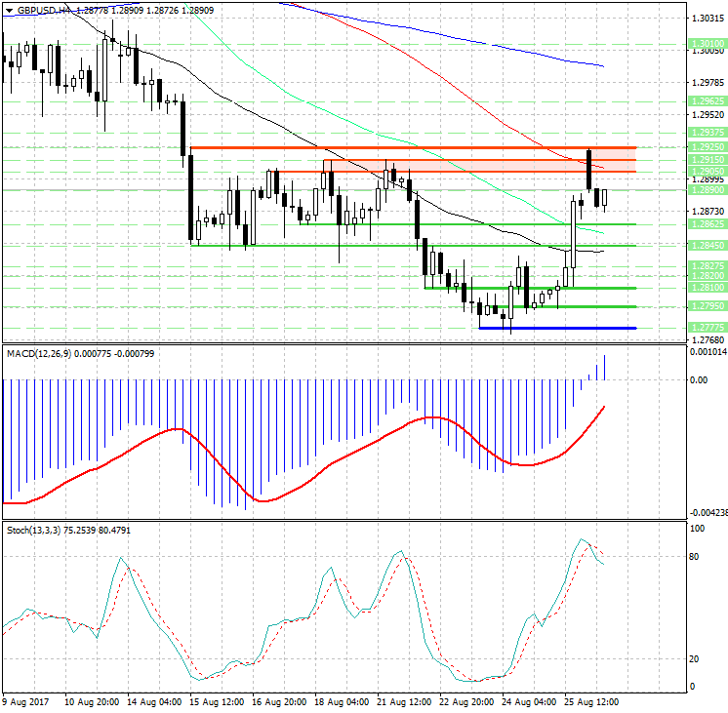Click the 80 level on Stochastic scale

point(697,557)
